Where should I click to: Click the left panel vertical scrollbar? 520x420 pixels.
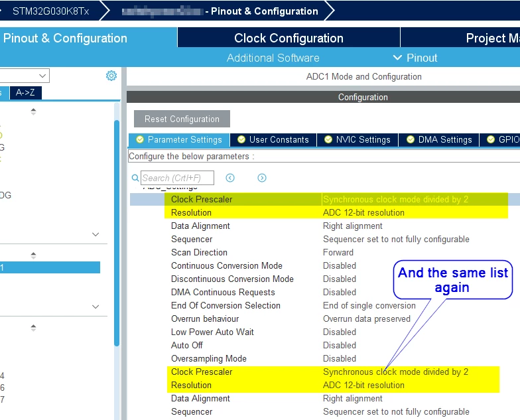click(x=117, y=234)
